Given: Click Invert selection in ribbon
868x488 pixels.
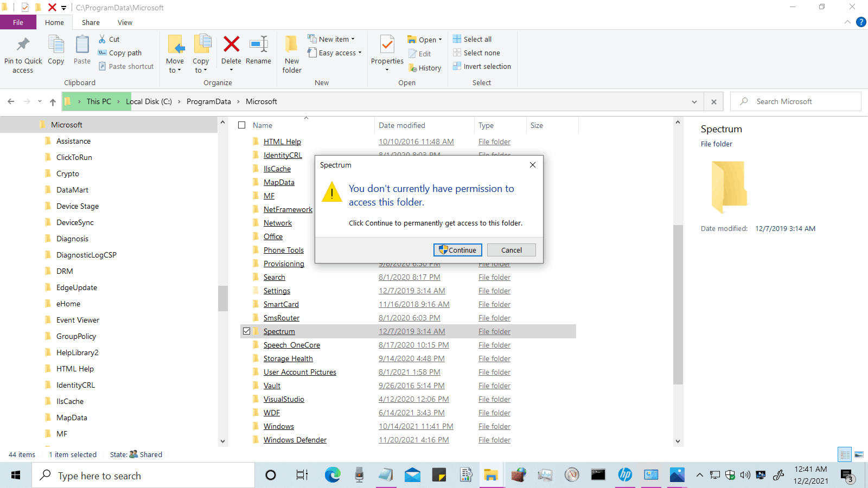Looking at the screenshot, I should pyautogui.click(x=482, y=66).
